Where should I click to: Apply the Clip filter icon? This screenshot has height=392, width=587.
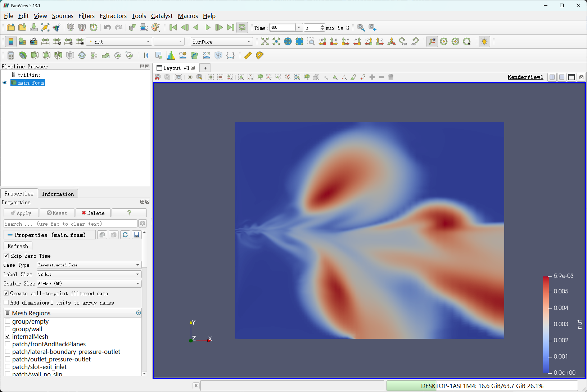[x=35, y=55]
